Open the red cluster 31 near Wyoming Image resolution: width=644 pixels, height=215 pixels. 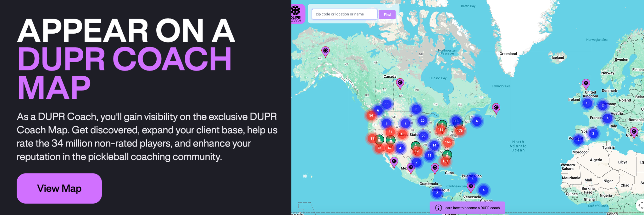[390, 132]
